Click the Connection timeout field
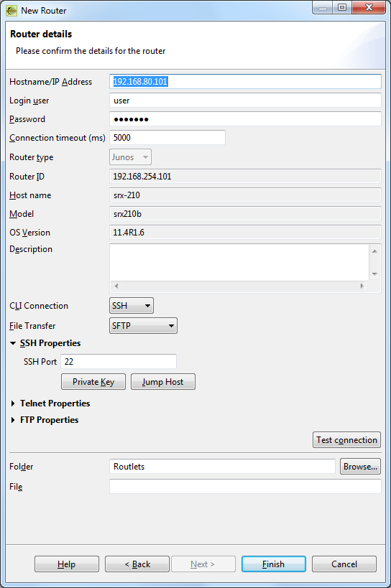391x588 pixels. [x=167, y=138]
